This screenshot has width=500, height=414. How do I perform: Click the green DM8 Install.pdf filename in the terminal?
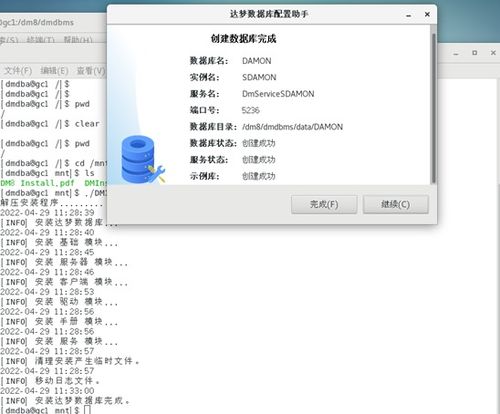tap(37, 183)
